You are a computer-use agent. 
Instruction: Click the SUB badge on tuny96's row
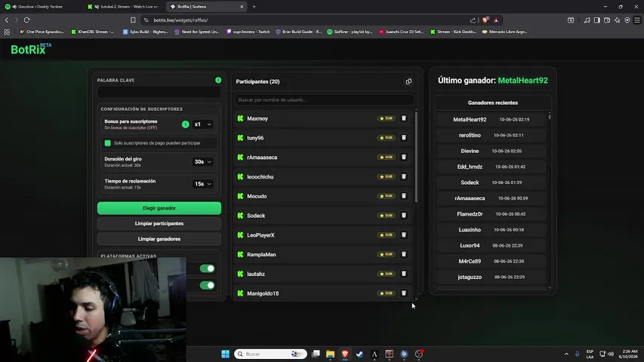coord(386,137)
